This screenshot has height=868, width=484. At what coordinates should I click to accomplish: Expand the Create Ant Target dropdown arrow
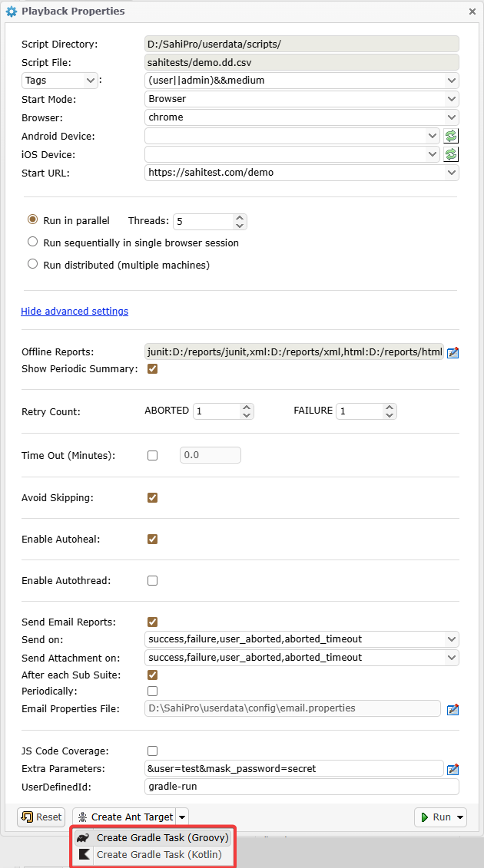[x=182, y=817]
